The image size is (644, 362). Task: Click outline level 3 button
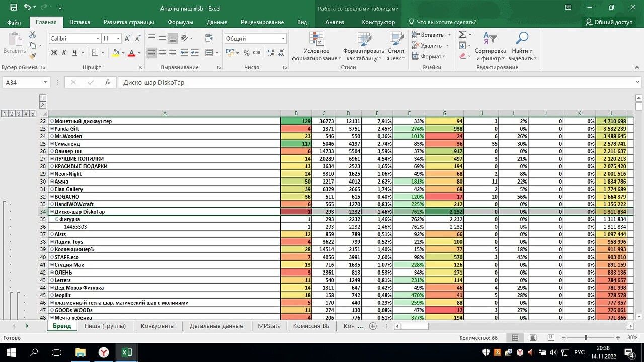tap(19, 114)
